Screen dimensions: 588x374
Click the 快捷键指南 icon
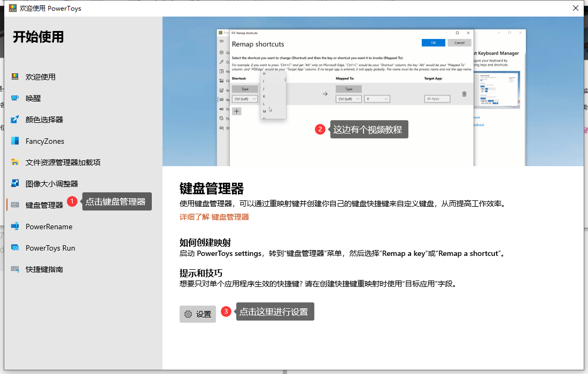coord(15,269)
